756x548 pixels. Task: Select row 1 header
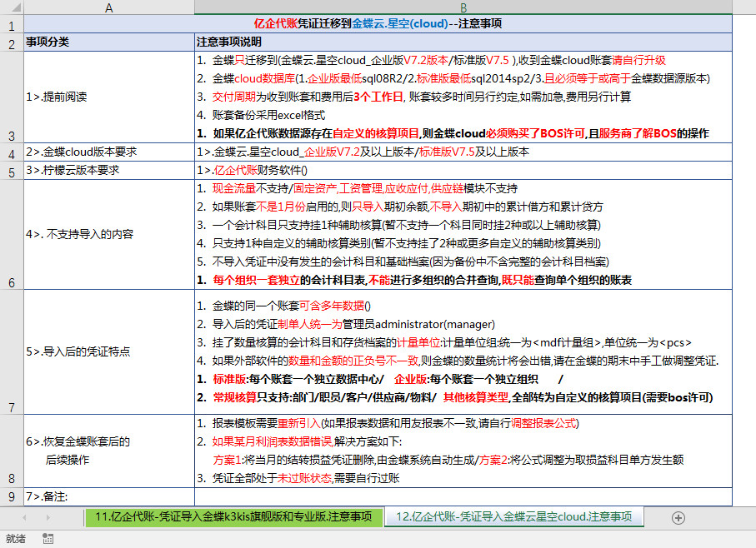[x=11, y=26]
